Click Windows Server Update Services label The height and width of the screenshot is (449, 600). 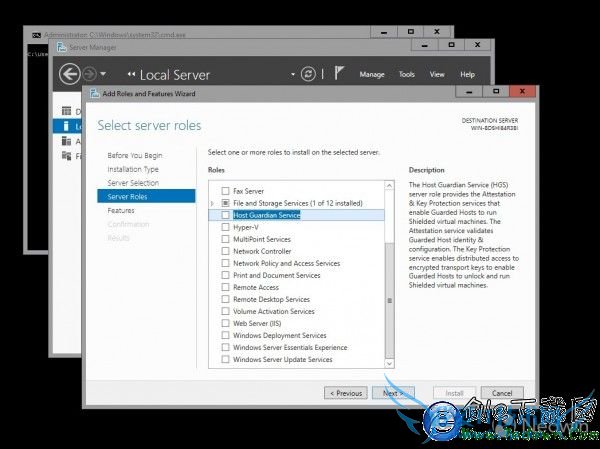point(283,359)
